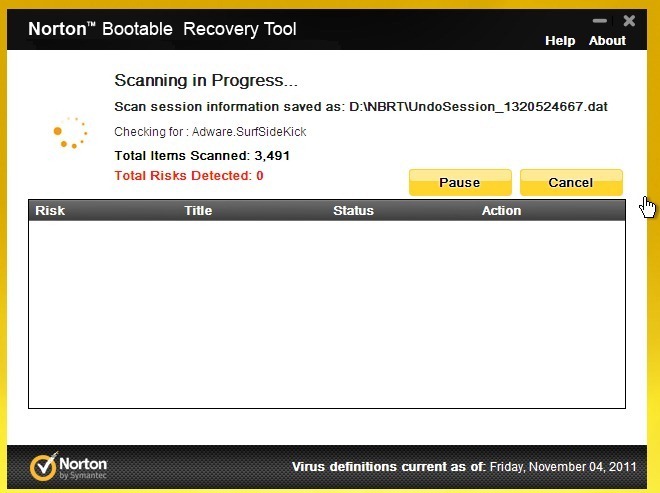Click the Scanning in Progress heading
The width and height of the screenshot is (660, 493).
click(x=206, y=80)
